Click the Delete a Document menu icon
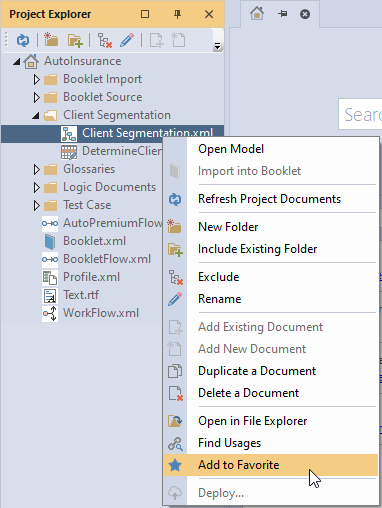Viewport: 382px width, 508px height. point(175,393)
